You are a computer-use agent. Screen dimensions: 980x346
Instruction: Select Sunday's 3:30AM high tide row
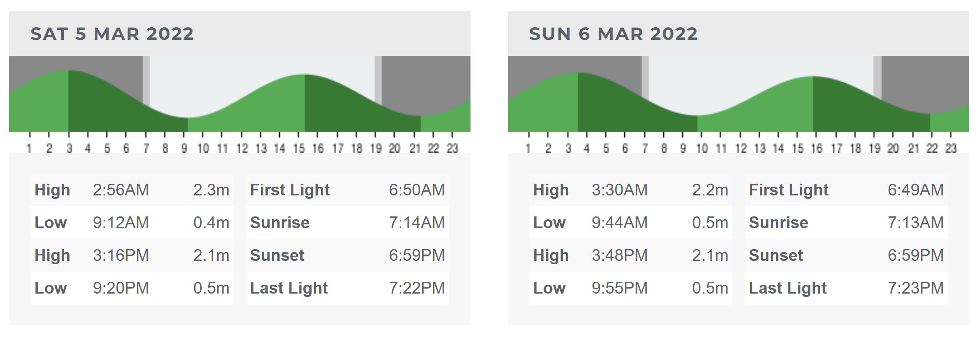pyautogui.click(x=630, y=190)
